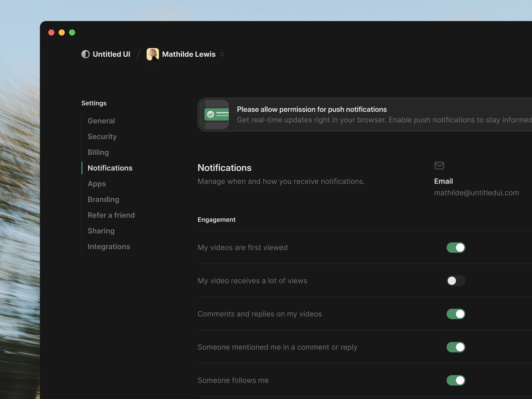This screenshot has width=532, height=399.
Task: Open the Refer a friend page
Action: point(111,215)
